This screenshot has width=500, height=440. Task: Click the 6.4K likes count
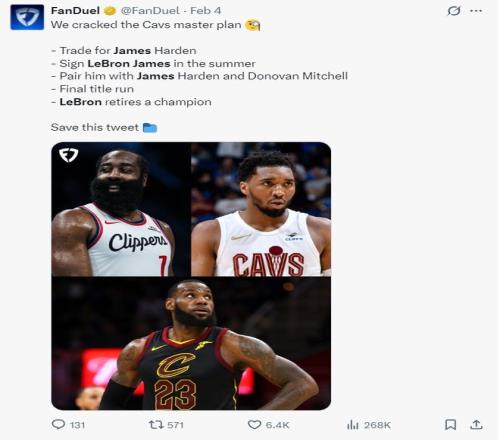pyautogui.click(x=278, y=425)
